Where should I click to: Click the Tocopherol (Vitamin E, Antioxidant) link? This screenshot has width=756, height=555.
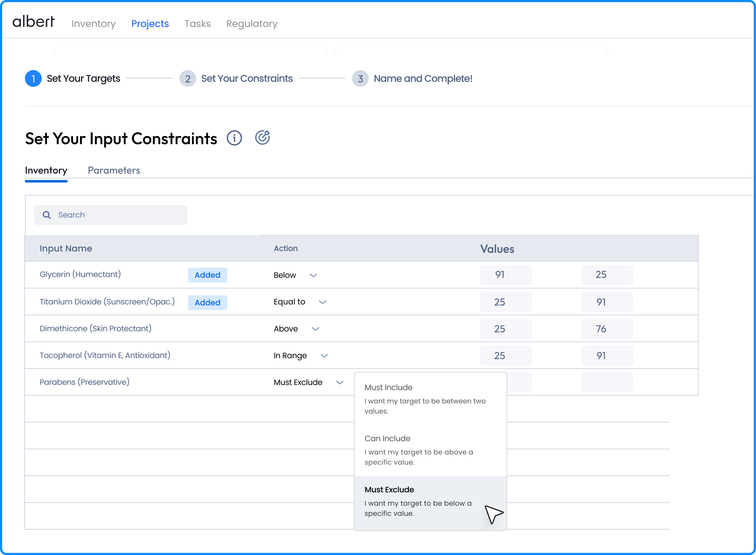105,355
